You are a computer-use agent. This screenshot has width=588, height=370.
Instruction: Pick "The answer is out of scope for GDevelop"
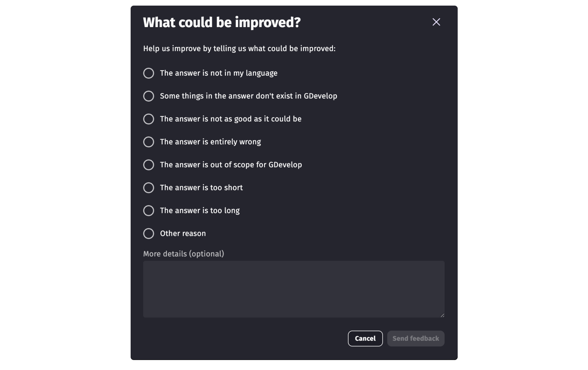tap(231, 165)
